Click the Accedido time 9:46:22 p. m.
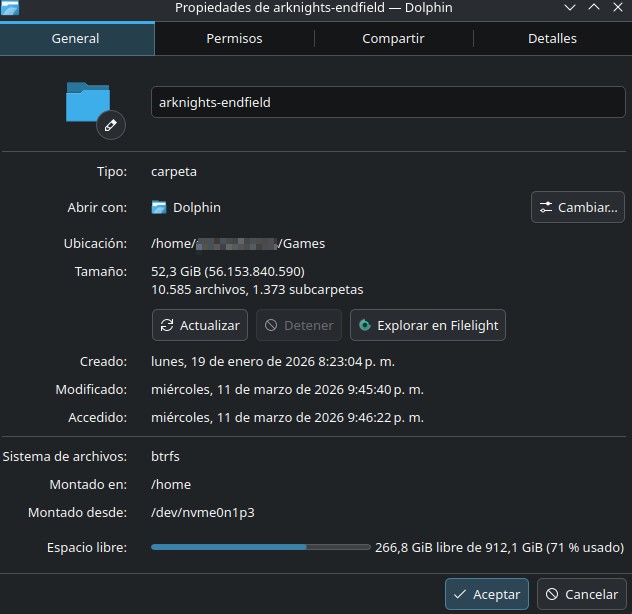This screenshot has height=614, width=632. (385, 417)
